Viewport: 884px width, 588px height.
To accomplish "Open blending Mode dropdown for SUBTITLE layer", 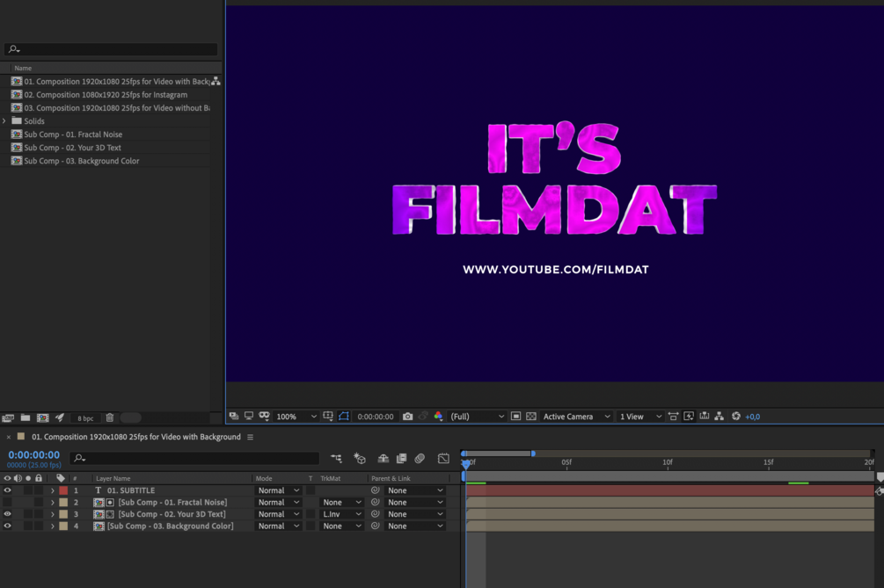I will pos(279,490).
